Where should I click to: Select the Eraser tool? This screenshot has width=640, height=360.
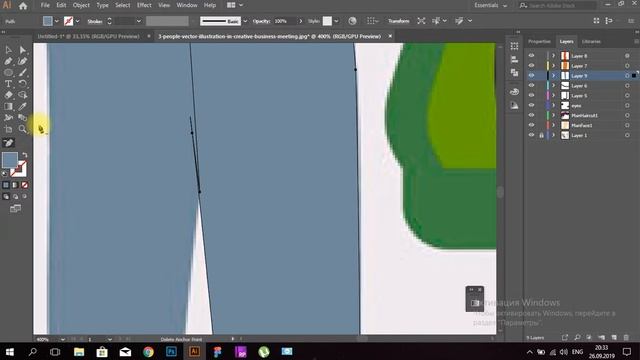click(9, 95)
